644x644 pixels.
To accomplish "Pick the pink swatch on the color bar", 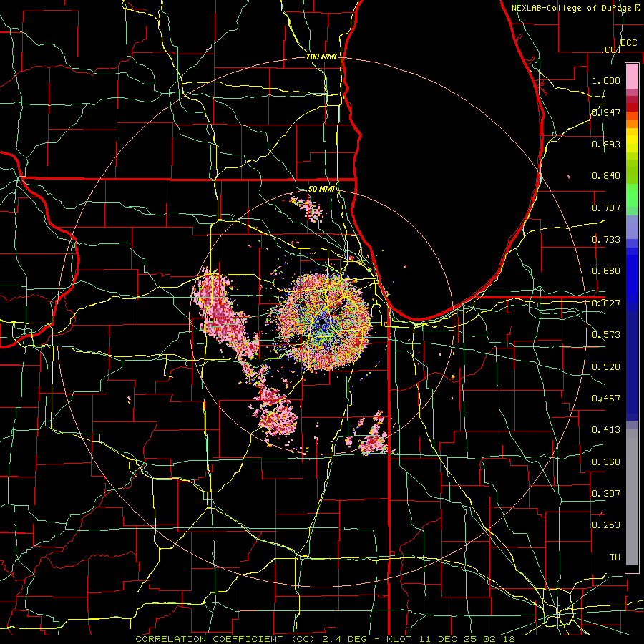I will [632, 76].
